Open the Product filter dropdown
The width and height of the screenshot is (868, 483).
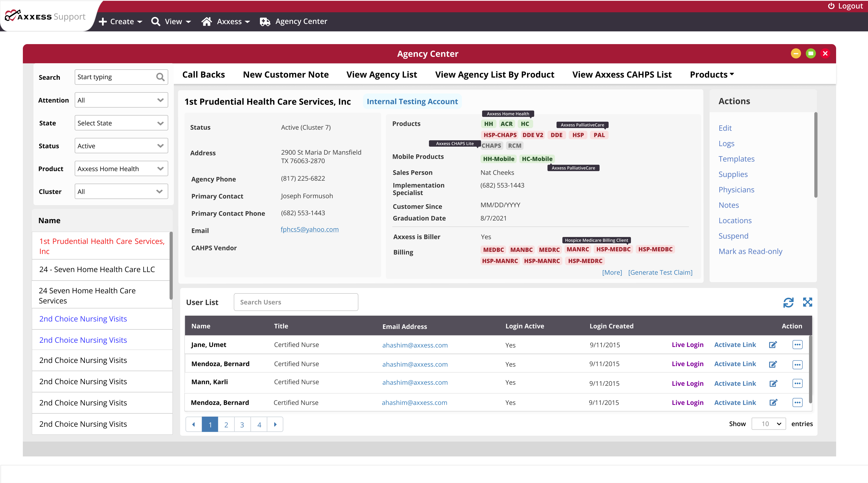click(x=121, y=169)
